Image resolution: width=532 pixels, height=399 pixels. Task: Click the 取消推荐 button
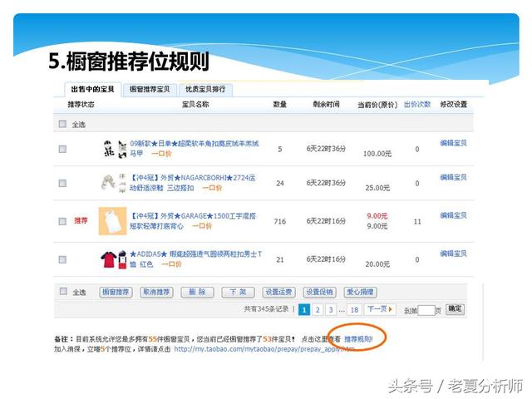155,293
